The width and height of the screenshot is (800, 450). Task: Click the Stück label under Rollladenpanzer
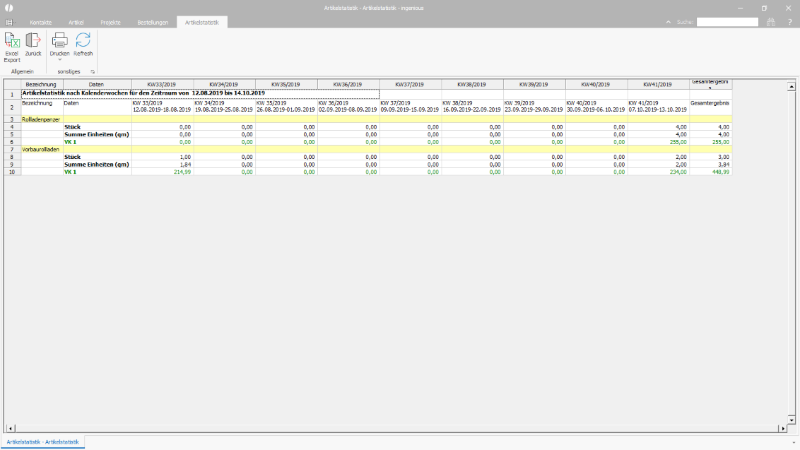72,127
